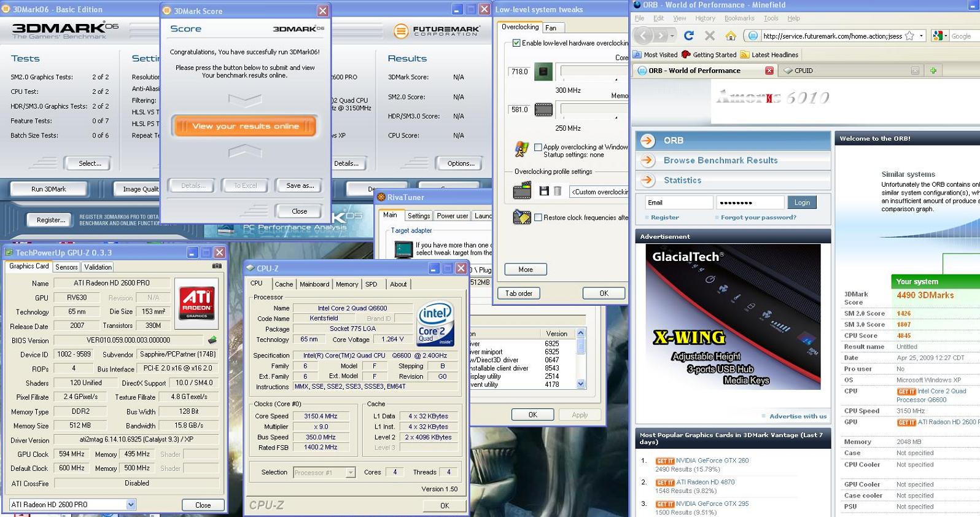
Task: Click the driver list scrollbar down arrow
Action: coord(581,384)
